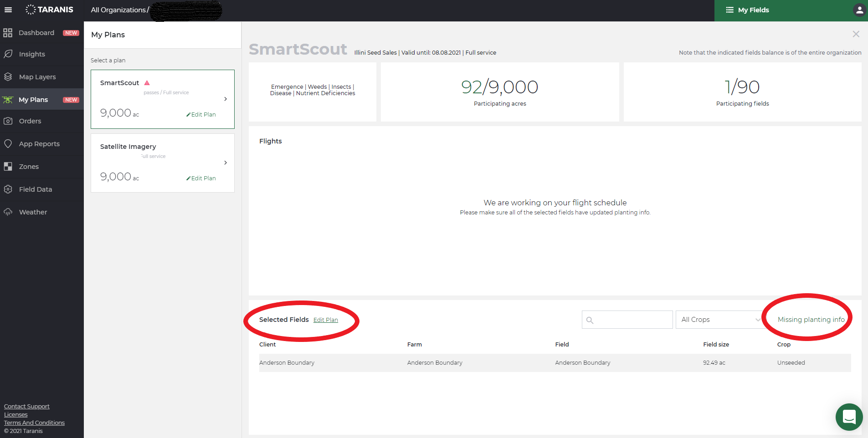Click the 92.49 ac field size cell
Screen dimensions: 868x438
pos(714,363)
